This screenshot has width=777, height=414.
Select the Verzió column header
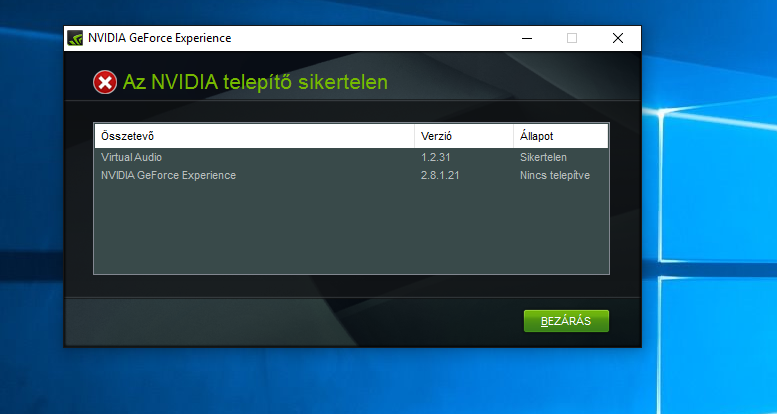(464, 136)
